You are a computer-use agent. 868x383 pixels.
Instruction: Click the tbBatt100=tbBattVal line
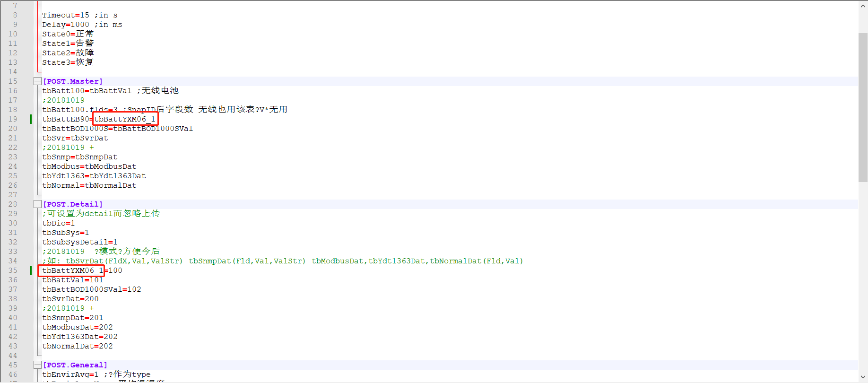coord(111,91)
